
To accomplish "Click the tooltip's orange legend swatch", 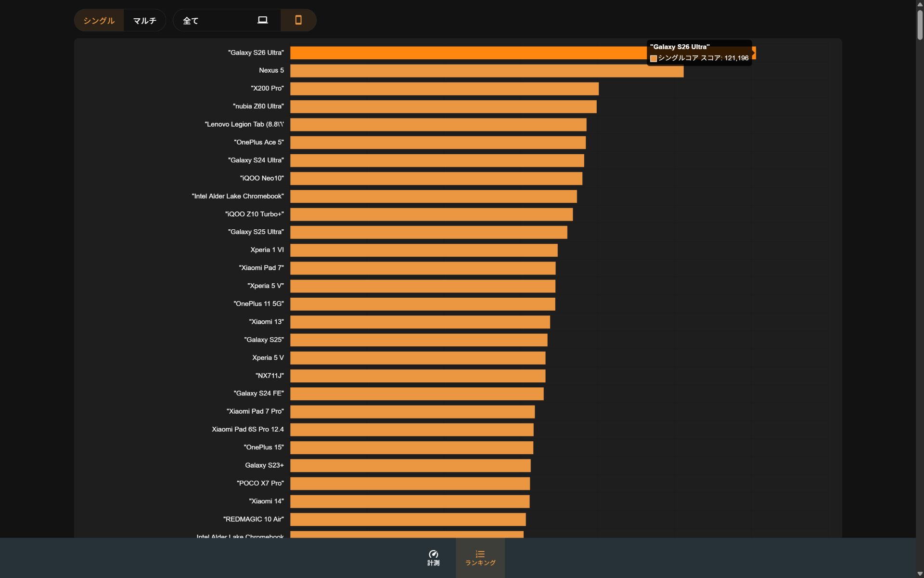I will tap(654, 58).
